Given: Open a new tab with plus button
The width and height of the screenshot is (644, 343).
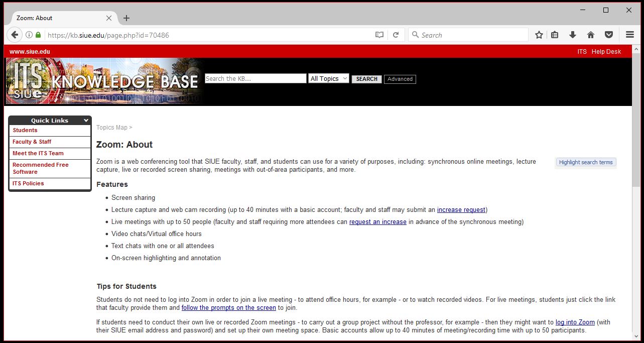Looking at the screenshot, I should (x=126, y=18).
